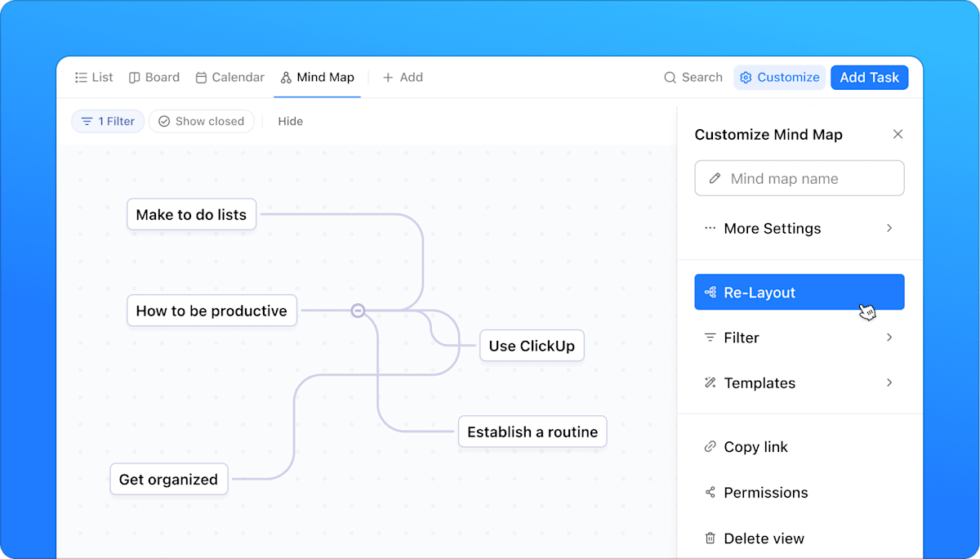Screen dimensions: 980x559
Task: Click the Permissions share icon
Action: (710, 492)
